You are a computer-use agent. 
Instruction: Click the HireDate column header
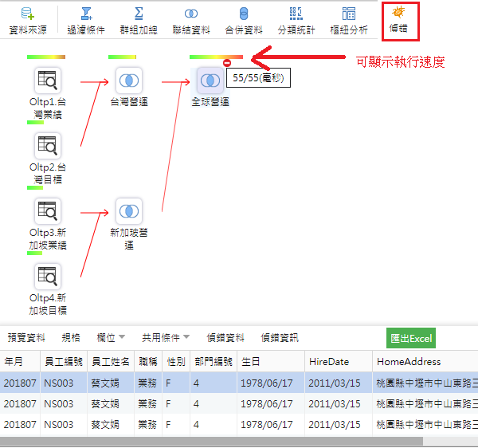339,361
